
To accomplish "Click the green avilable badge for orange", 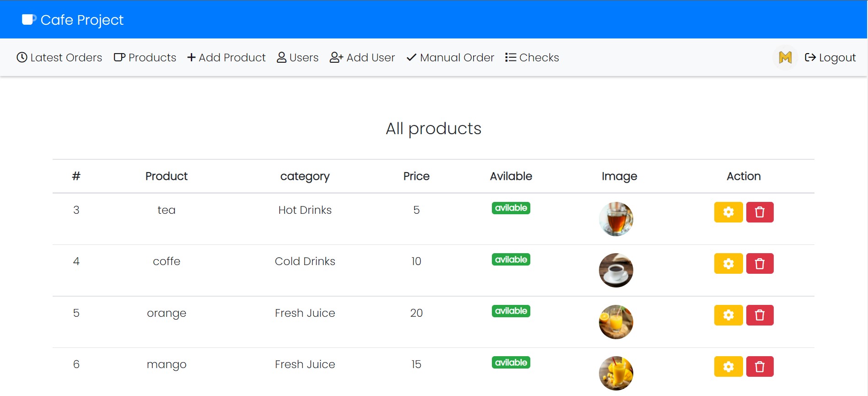I will (x=511, y=311).
